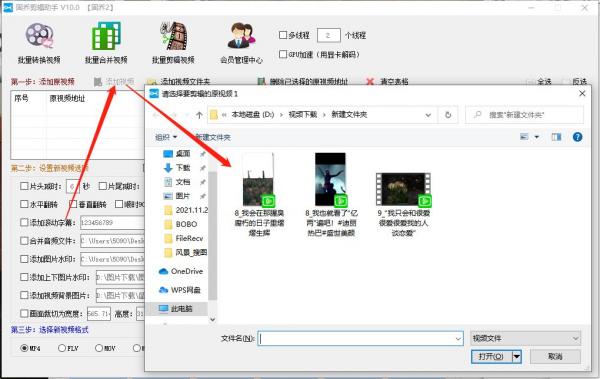This screenshot has height=379, width=600.
Task: Click 删除已选择的源视频地址 button
Action: (x=302, y=81)
